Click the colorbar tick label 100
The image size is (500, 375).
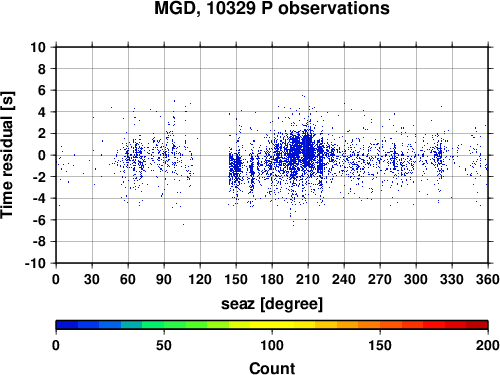272,345
